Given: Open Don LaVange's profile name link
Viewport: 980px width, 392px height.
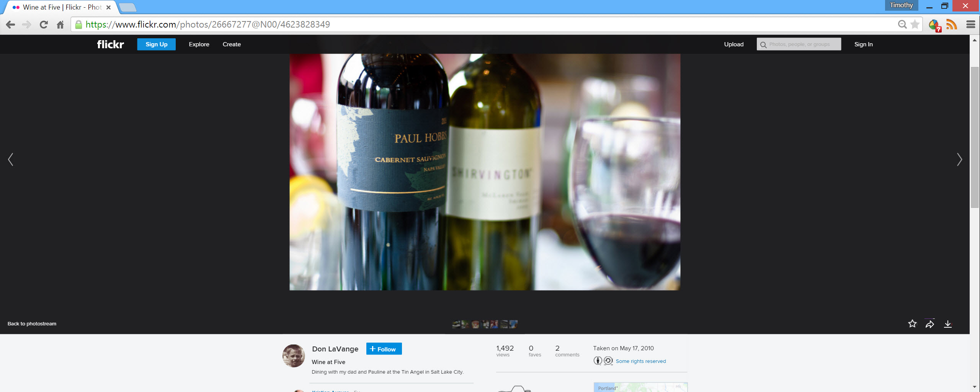Looking at the screenshot, I should pos(335,349).
